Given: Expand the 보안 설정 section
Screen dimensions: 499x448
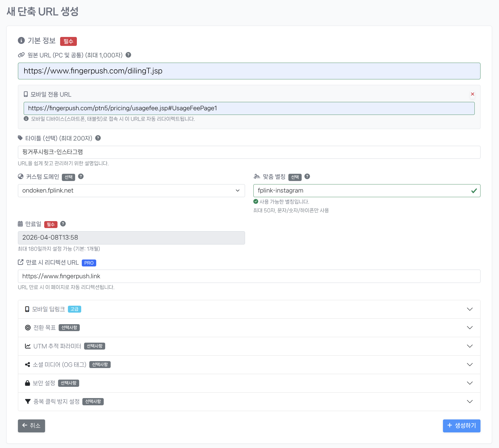Looking at the screenshot, I should [470, 383].
